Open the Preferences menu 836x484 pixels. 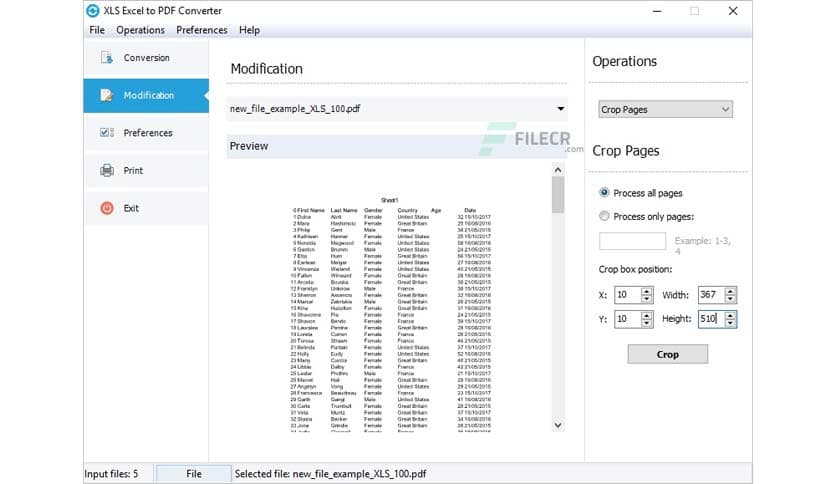[x=202, y=30]
